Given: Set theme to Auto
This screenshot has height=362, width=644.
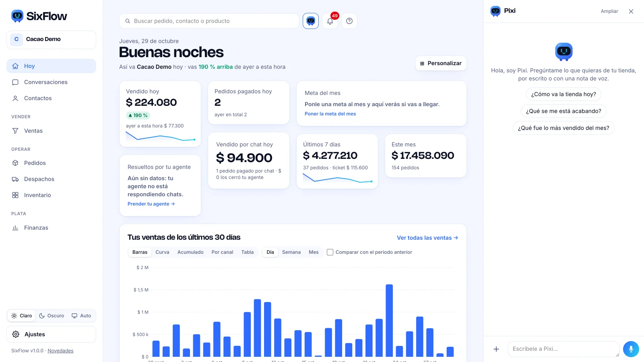Looking at the screenshot, I should [81, 316].
